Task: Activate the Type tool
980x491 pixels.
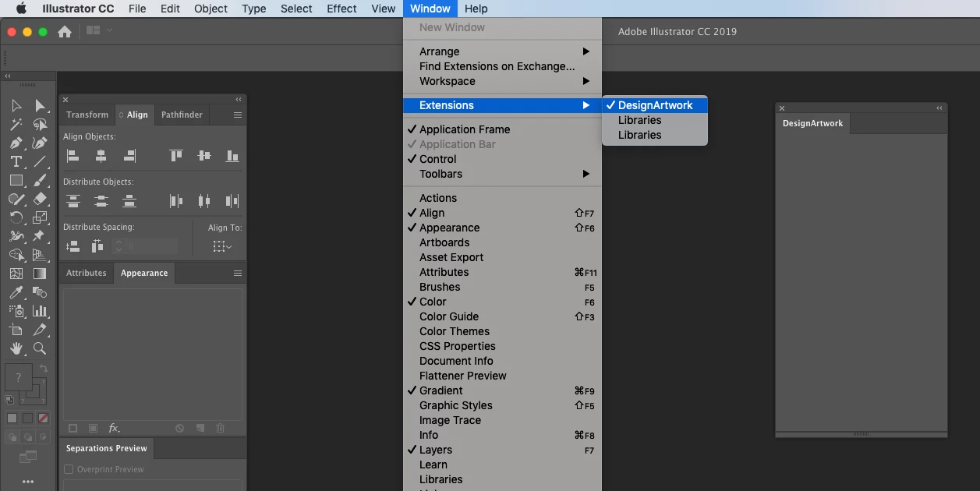Action: (x=16, y=162)
